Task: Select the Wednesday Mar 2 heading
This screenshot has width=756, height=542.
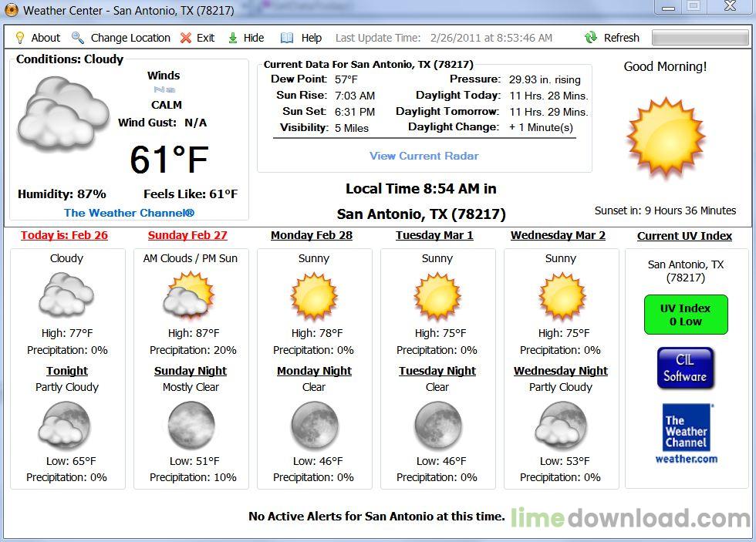Action: tap(558, 235)
